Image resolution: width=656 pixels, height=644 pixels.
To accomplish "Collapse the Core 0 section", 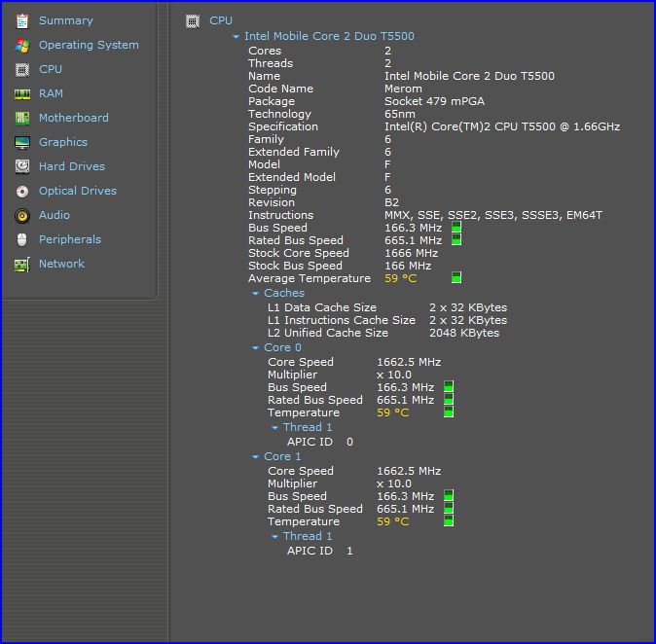I will (255, 348).
